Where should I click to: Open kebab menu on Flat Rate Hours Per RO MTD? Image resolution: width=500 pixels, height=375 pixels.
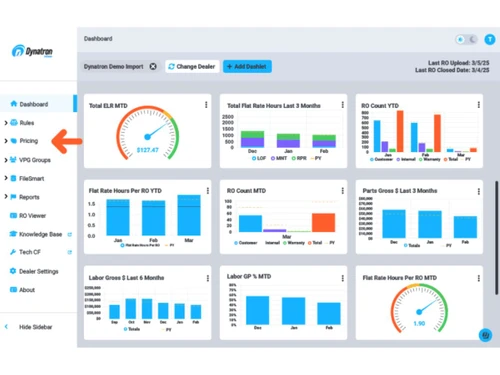479,278
